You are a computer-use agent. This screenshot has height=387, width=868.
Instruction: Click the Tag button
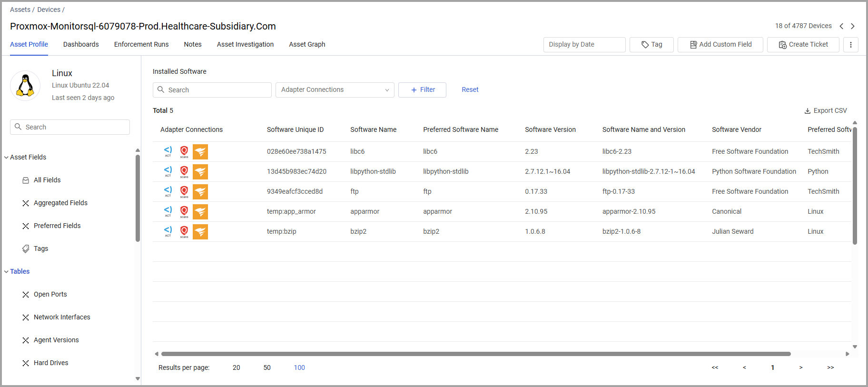coord(651,45)
